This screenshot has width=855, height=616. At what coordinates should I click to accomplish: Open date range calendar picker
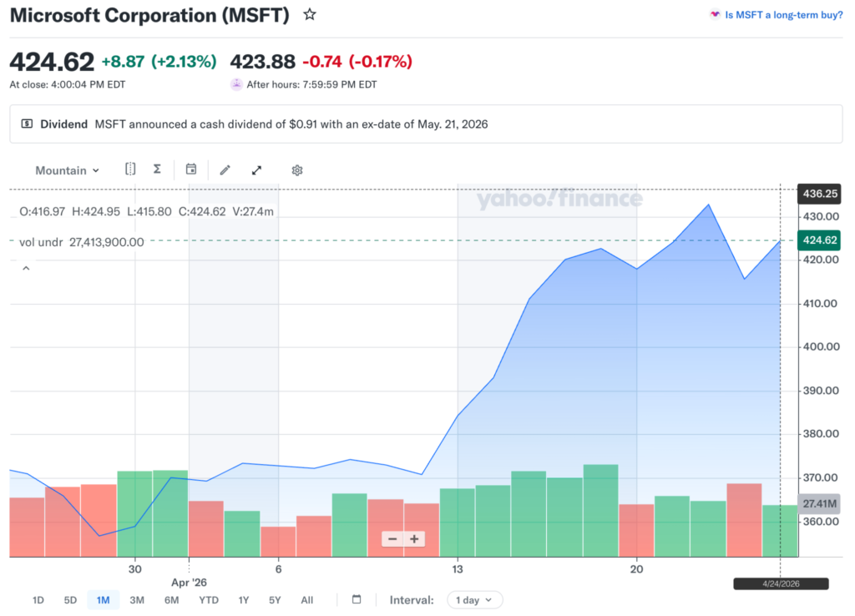click(357, 599)
